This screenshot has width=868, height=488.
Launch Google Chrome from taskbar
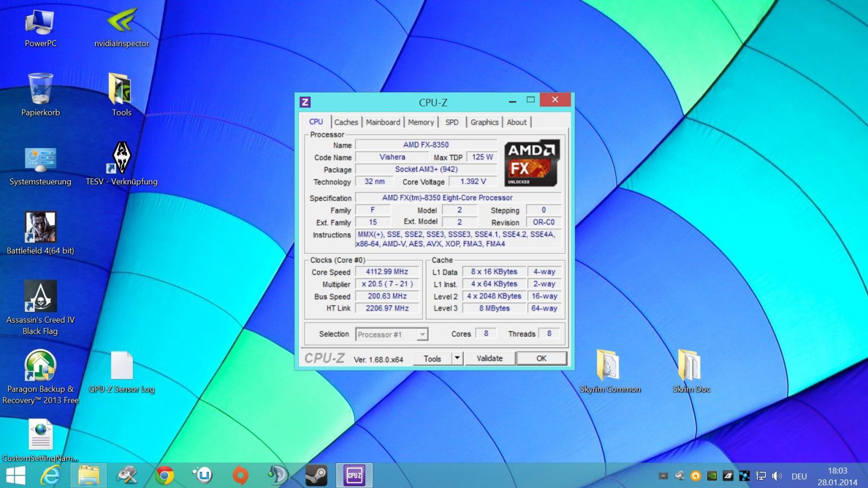(x=164, y=476)
